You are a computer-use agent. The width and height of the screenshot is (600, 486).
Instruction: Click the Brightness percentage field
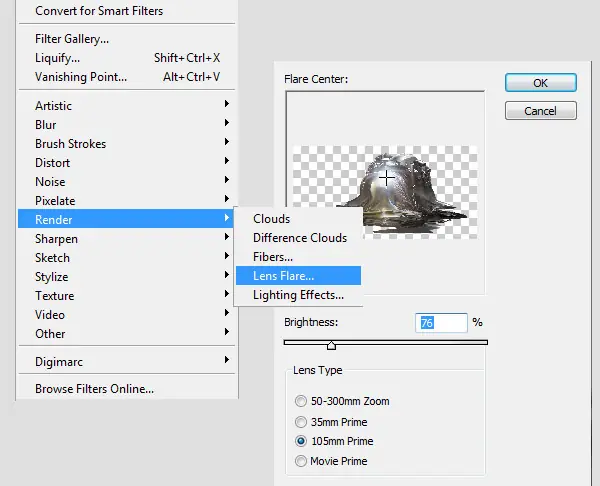point(441,323)
